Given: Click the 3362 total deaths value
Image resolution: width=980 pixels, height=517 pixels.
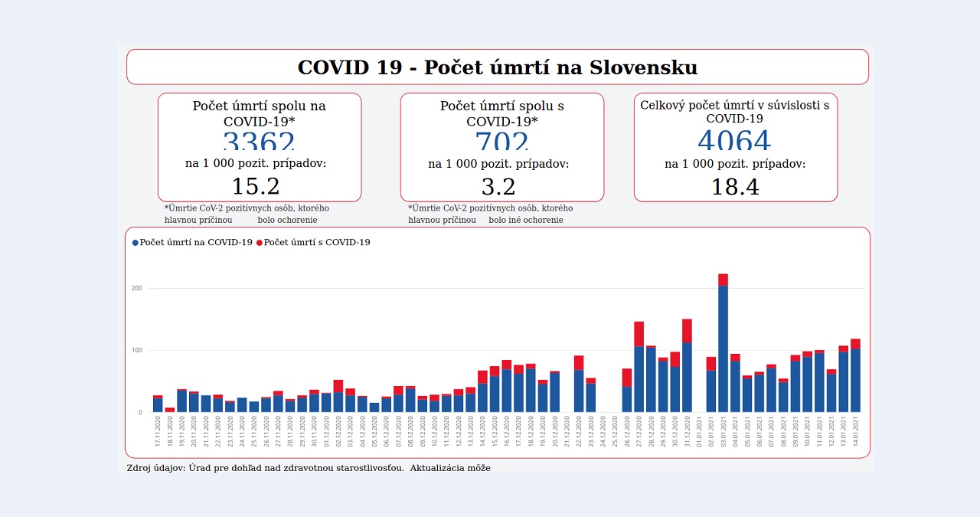Looking at the screenshot, I should (259, 140).
